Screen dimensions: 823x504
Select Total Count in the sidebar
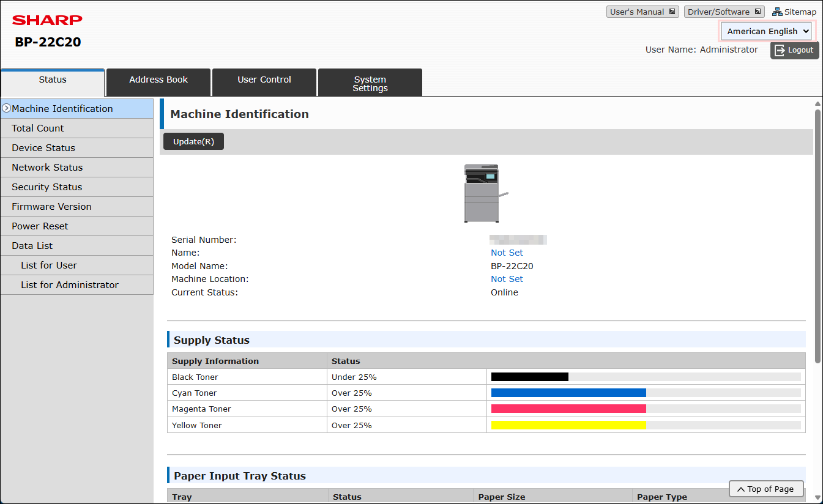pyautogui.click(x=77, y=128)
